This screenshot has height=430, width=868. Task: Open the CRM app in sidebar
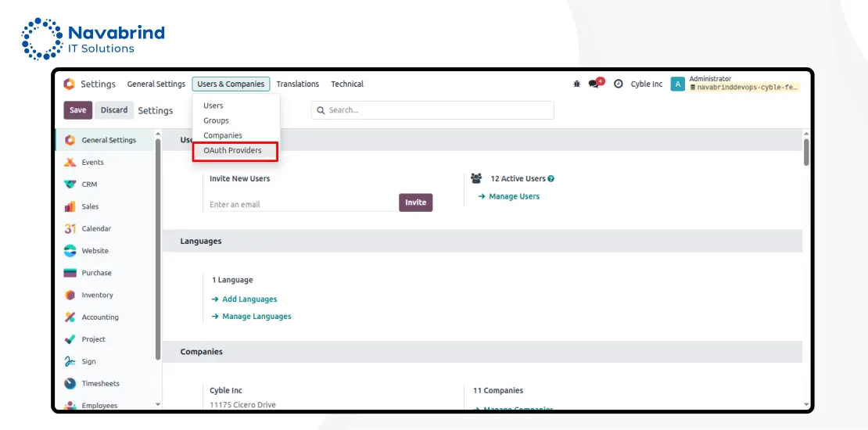[x=89, y=185]
